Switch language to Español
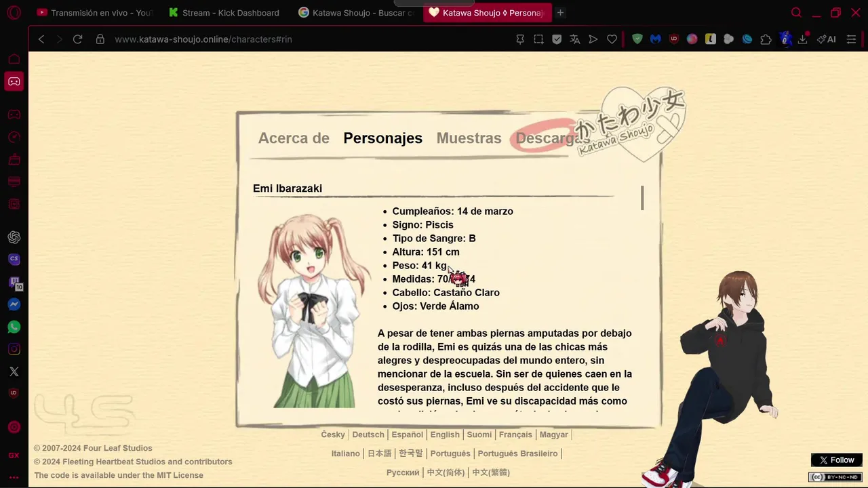 408,434
